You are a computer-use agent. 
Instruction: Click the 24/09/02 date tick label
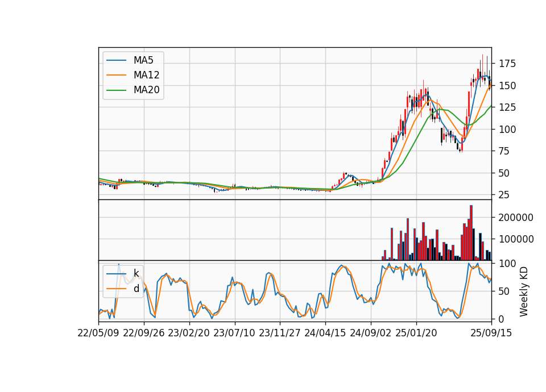click(x=370, y=333)
